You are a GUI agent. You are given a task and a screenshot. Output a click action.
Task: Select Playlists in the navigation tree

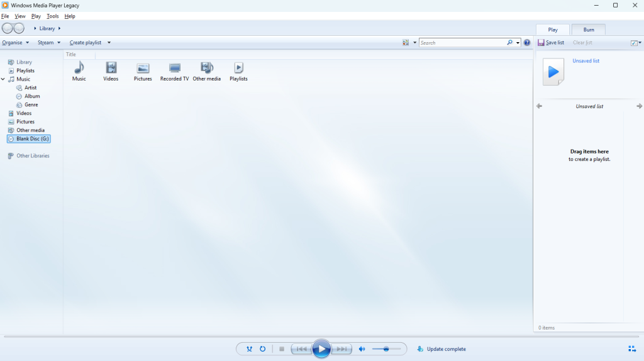point(25,70)
